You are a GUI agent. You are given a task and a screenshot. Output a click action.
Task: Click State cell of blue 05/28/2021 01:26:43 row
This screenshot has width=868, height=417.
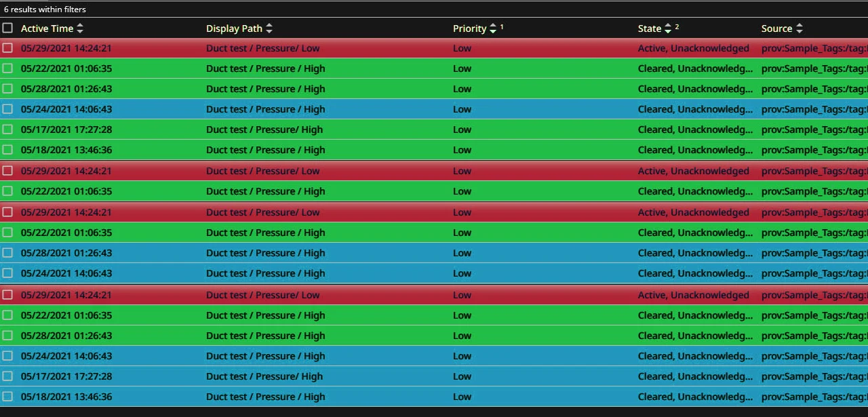pyautogui.click(x=695, y=253)
